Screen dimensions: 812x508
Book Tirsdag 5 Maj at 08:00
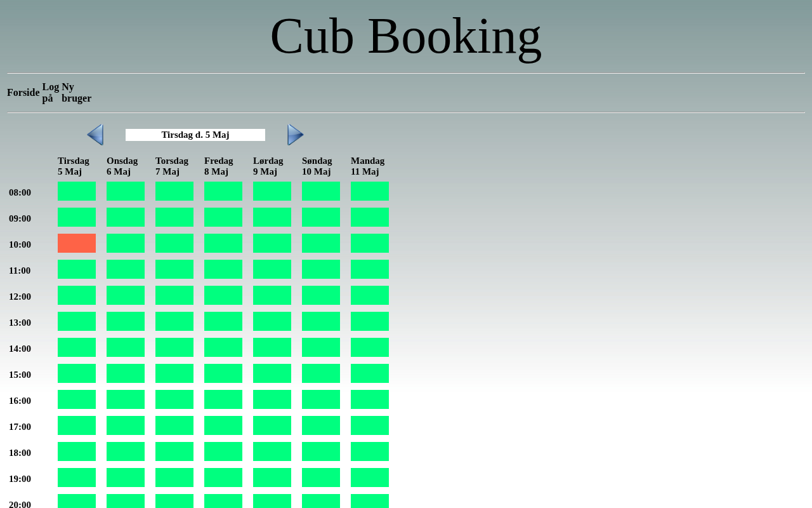pos(77,191)
